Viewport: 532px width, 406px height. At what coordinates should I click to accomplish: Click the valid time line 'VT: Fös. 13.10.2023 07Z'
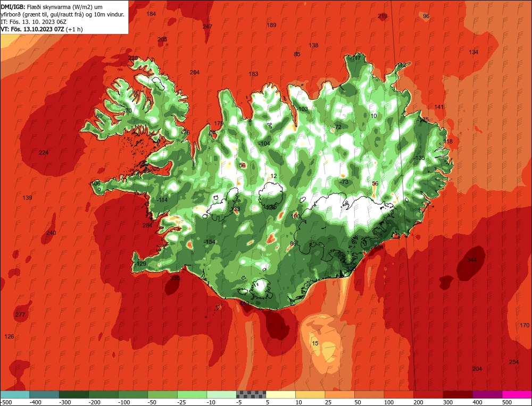click(x=32, y=29)
